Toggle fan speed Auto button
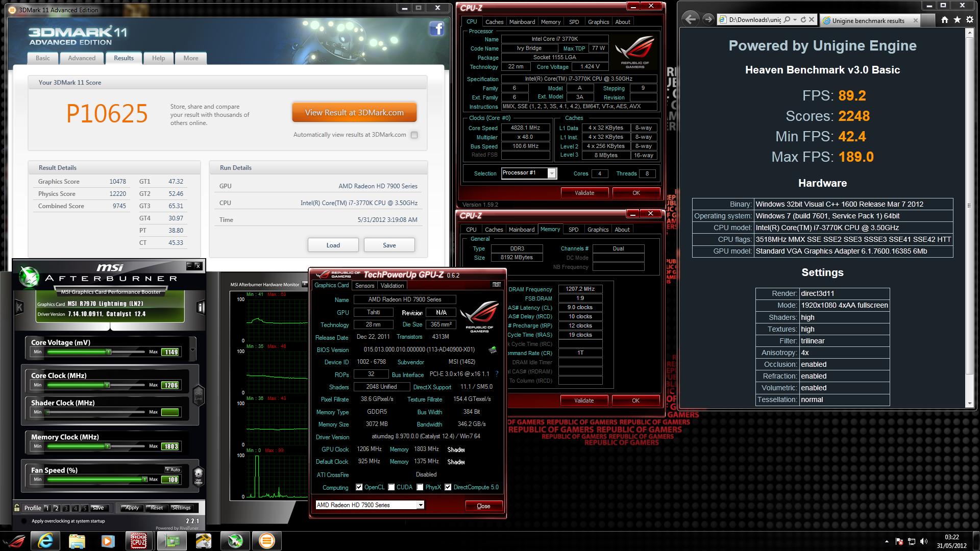The height and width of the screenshot is (551, 980). [x=173, y=469]
